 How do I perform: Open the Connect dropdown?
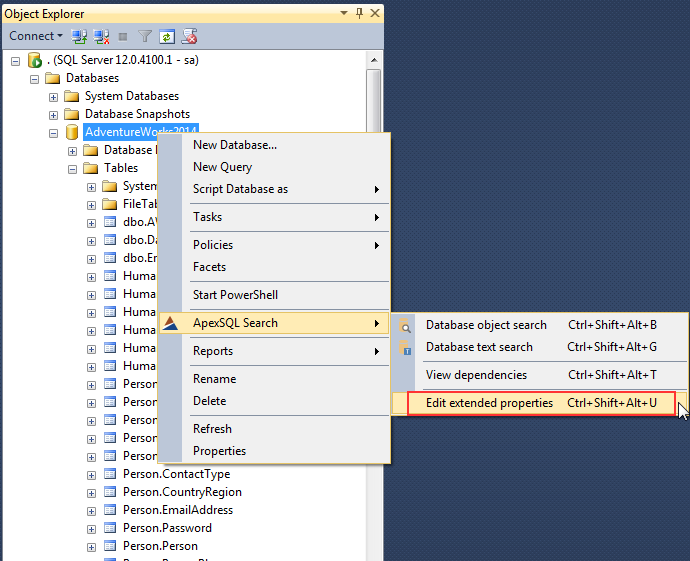36,36
